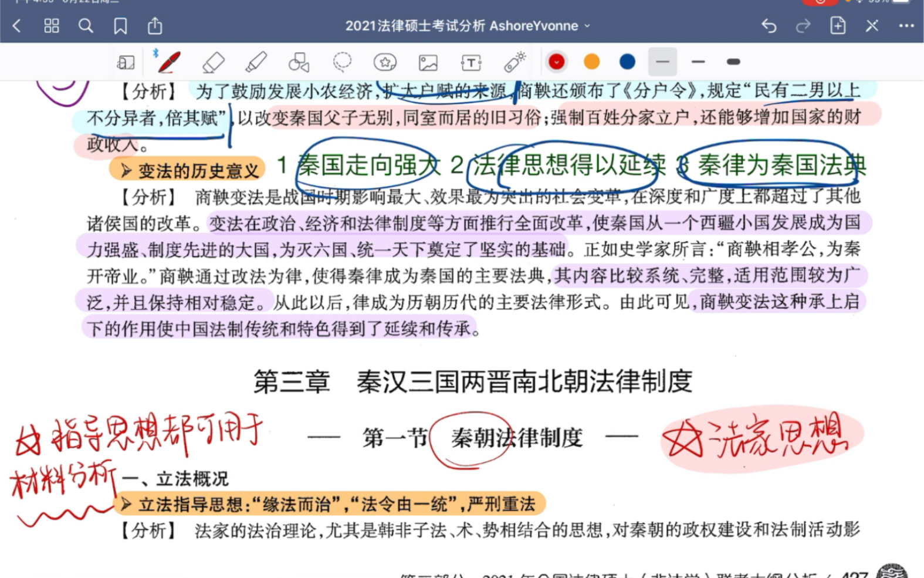
Task: Choose the blue pen color
Action: (x=627, y=62)
